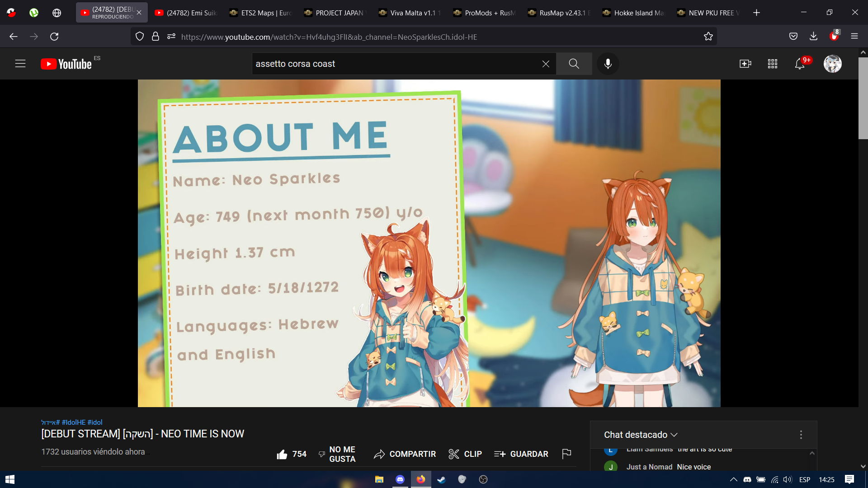Image resolution: width=868 pixels, height=488 pixels.
Task: Switch to the NEW PKU FREE tab
Action: pyautogui.click(x=708, y=13)
